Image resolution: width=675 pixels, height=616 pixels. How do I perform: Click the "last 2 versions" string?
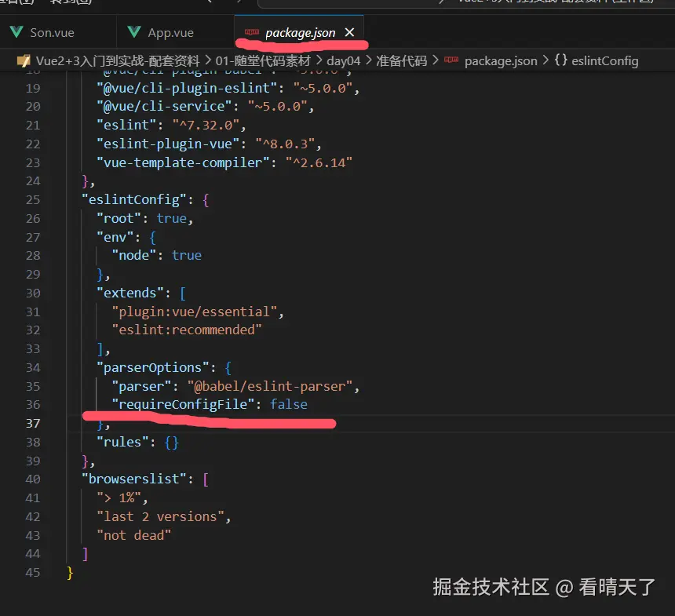160,516
